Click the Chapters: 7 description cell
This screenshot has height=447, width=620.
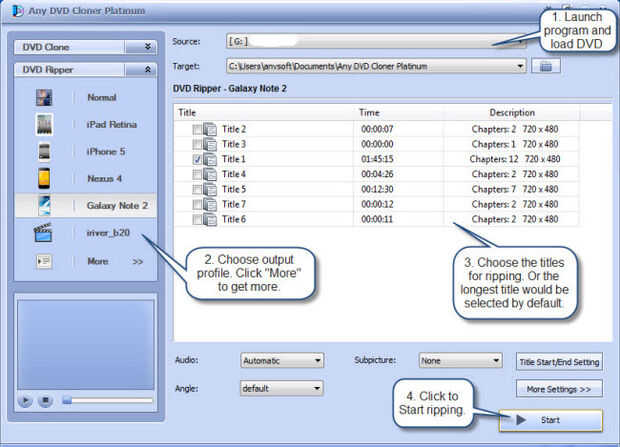point(514,189)
